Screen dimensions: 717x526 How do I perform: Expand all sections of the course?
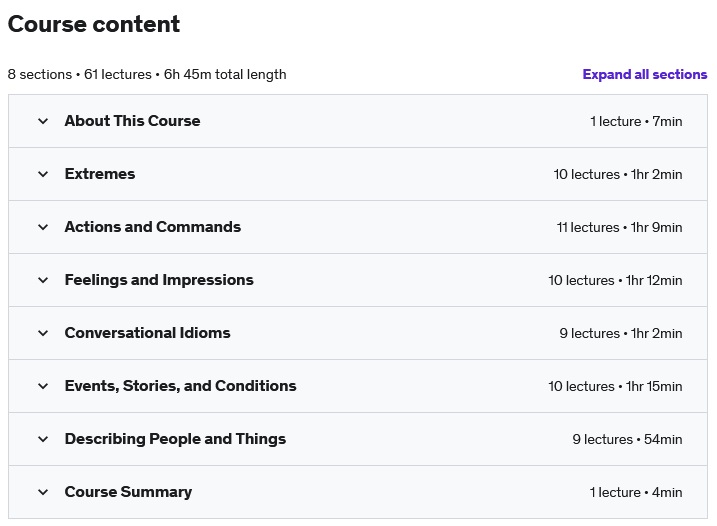[644, 74]
